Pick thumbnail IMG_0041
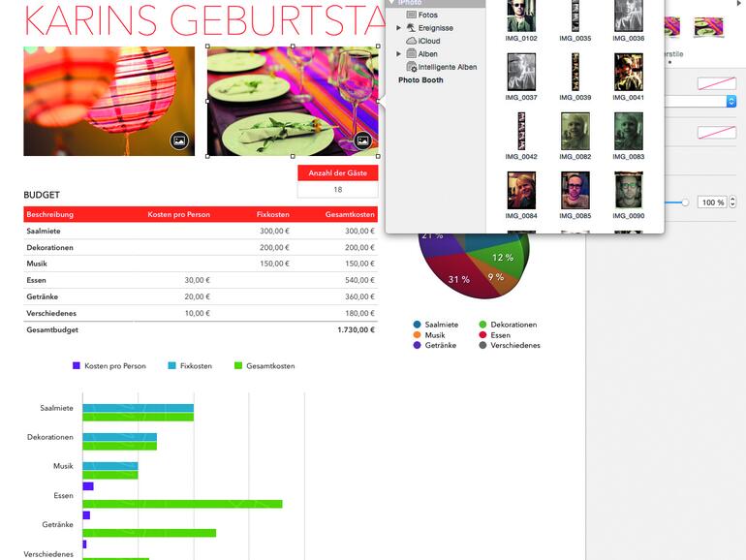Screen dimensions: 746x560 629,72
